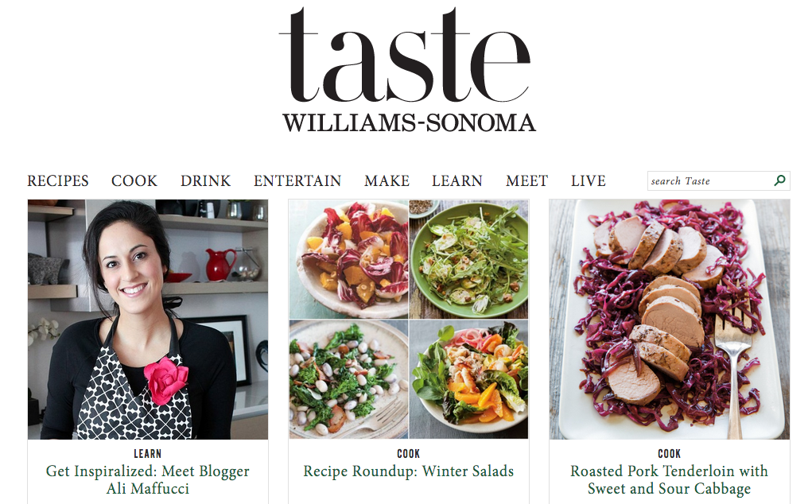Open the Ali Maffucci blogger photo
The image size is (812, 504).
[x=148, y=320]
